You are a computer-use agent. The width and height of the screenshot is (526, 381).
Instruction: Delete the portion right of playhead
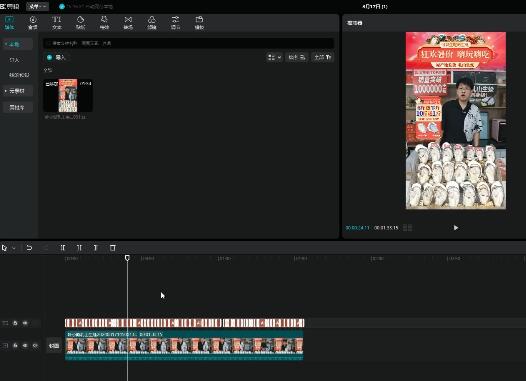pyautogui.click(x=96, y=248)
